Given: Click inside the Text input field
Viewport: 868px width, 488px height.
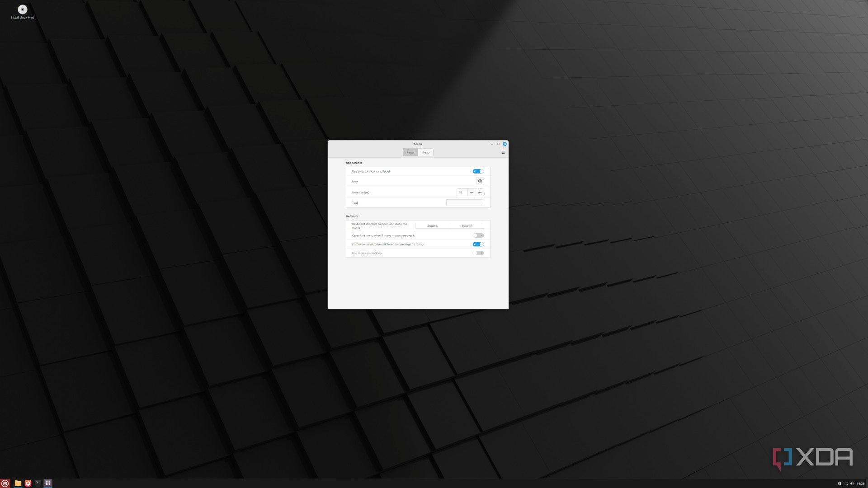Looking at the screenshot, I should point(465,202).
